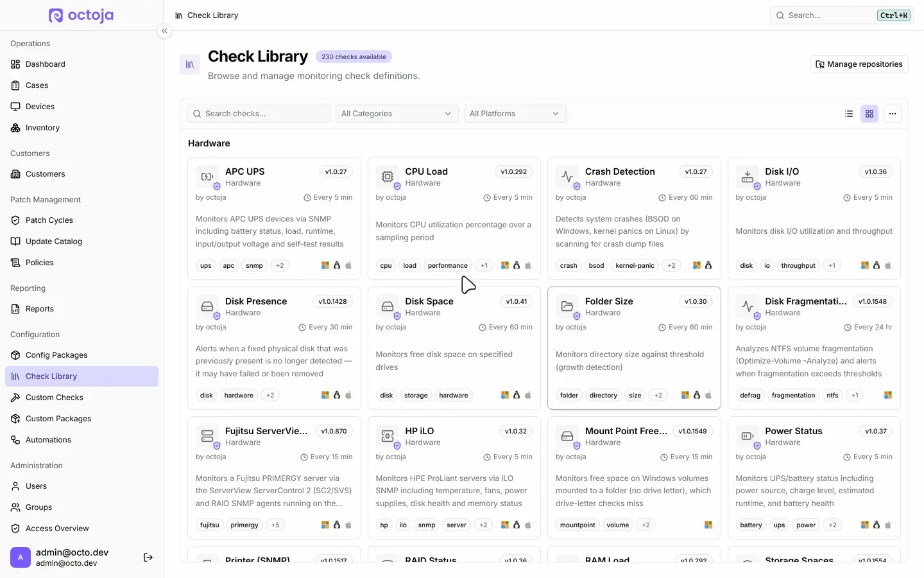Viewport: 924px width, 578px height.
Task: Click the Power Status battery icon
Action: coord(748,436)
